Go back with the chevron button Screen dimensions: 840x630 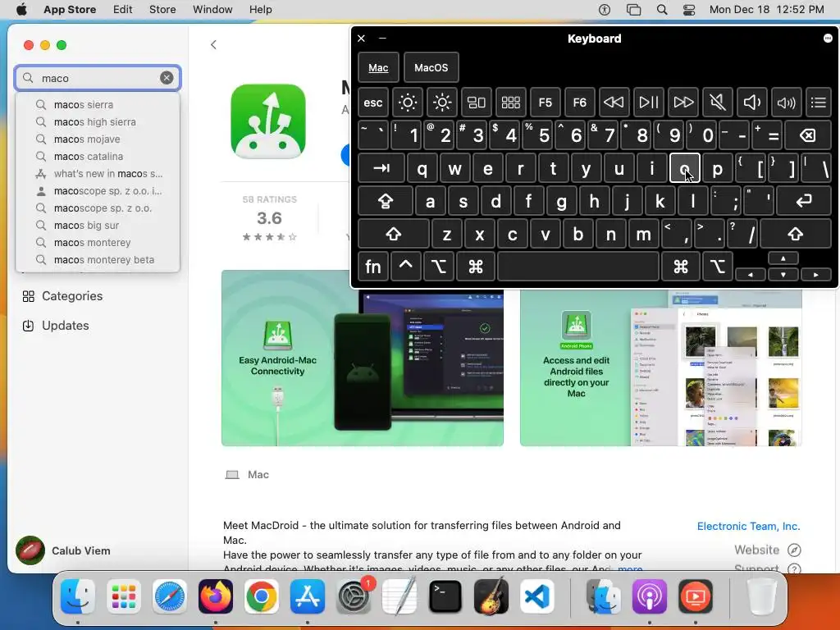(x=214, y=45)
